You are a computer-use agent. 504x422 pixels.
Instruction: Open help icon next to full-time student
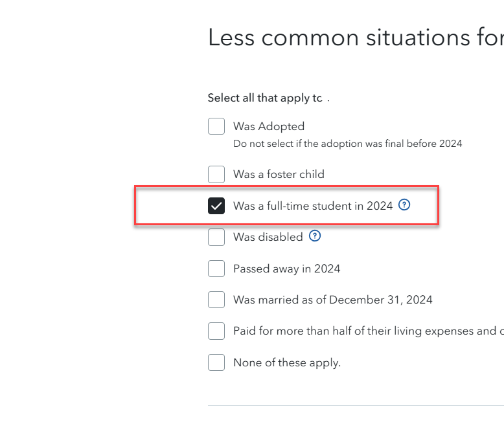(x=404, y=205)
